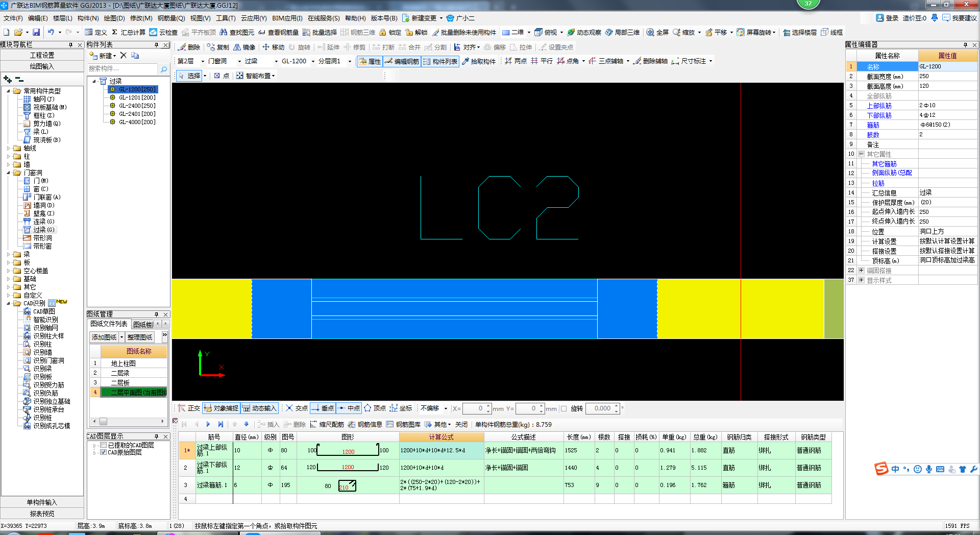Open 钢筋图库 rebar library
Viewport: 980px width, 535px height.
[x=404, y=424]
